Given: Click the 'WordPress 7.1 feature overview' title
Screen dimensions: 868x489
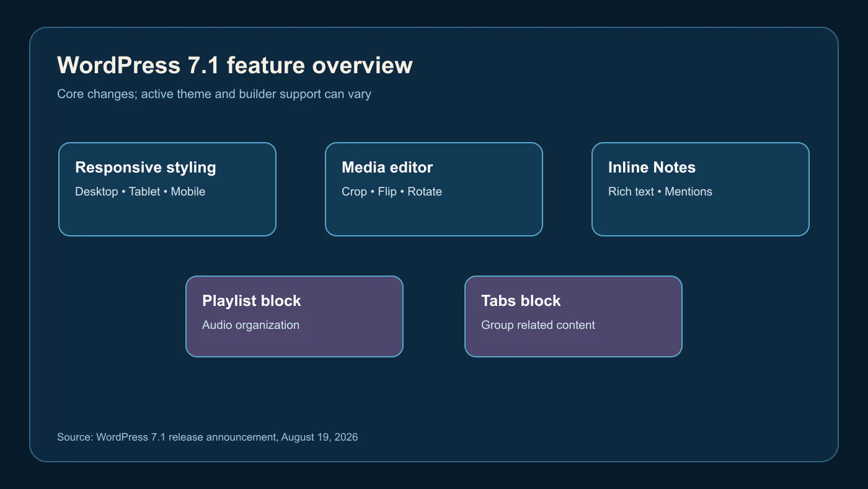Looking at the screenshot, I should coord(235,65).
